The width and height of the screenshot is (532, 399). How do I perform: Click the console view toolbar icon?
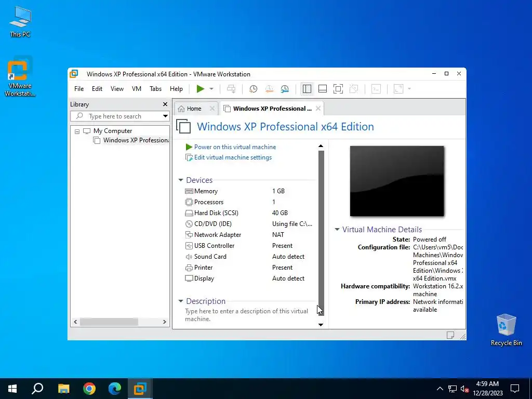376,89
